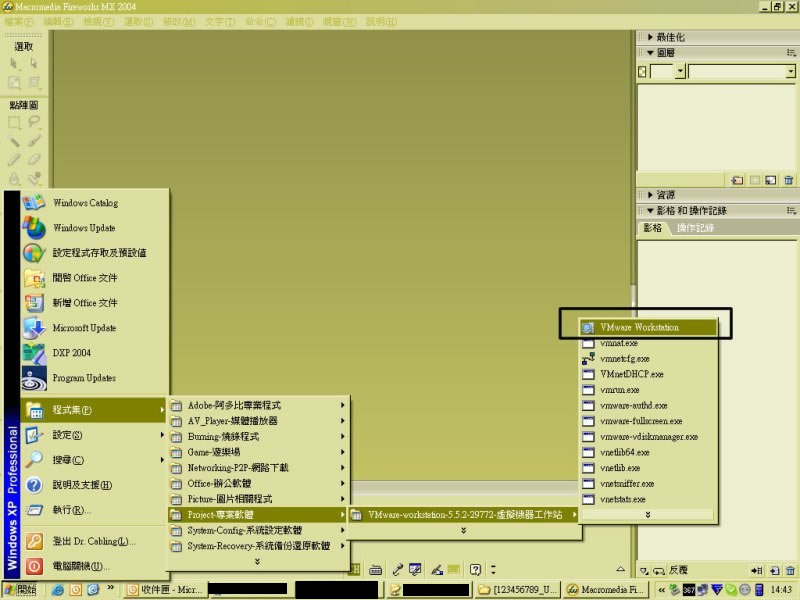Open vmnetcfg.exe network config entry
The image size is (800, 600).
tap(648, 359)
